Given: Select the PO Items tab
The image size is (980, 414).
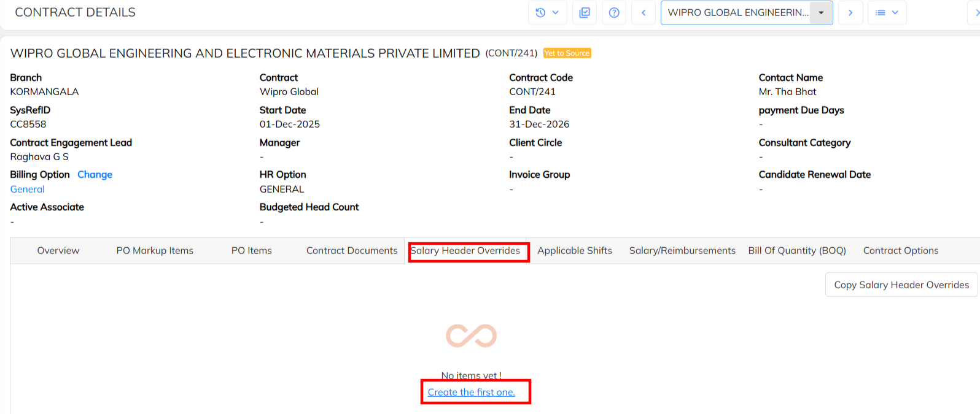Looking at the screenshot, I should click(251, 251).
